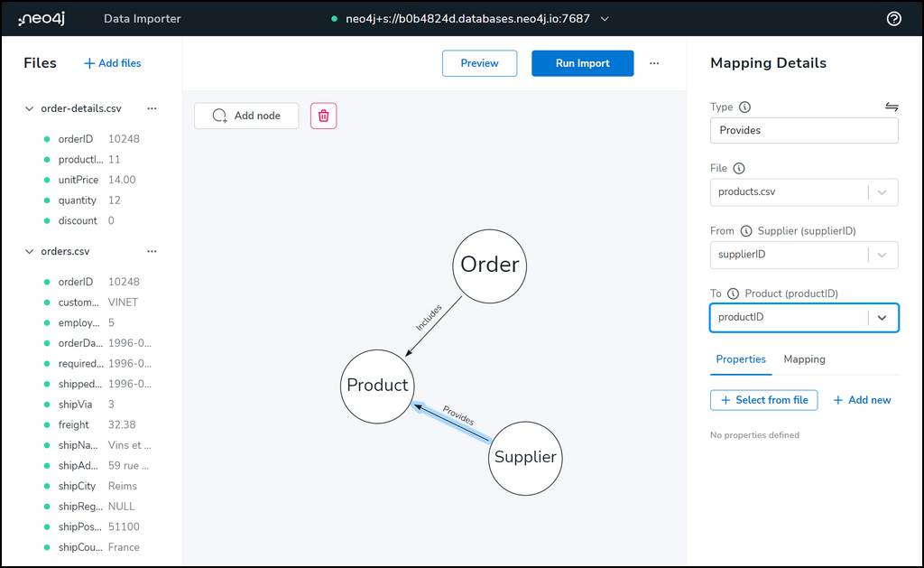Open the productID To dropdown
The image size is (924, 568).
click(882, 317)
